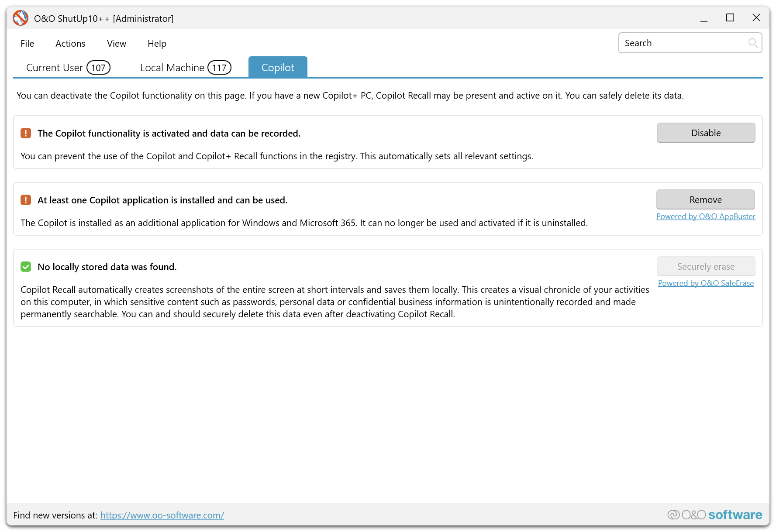The height and width of the screenshot is (532, 776).
Task: Open the Powered by O&O AppBuster link
Action: click(705, 216)
